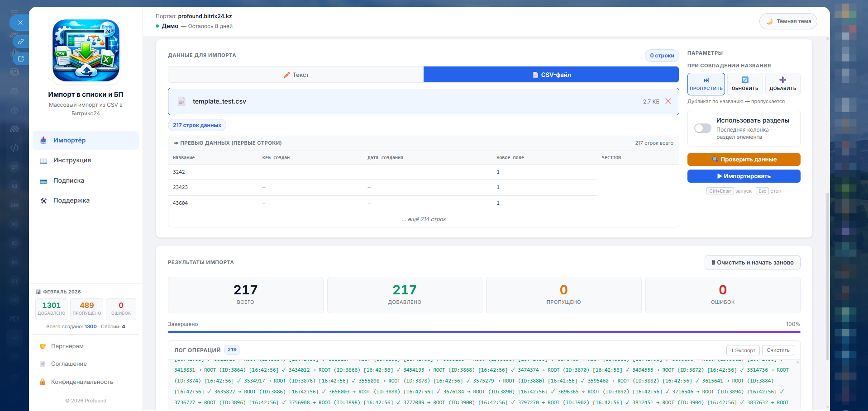Close the app side panel with X
The width and height of the screenshot is (868, 411).
(x=20, y=22)
